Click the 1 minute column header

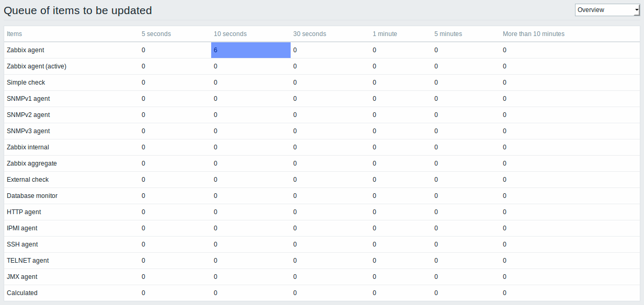coord(385,34)
